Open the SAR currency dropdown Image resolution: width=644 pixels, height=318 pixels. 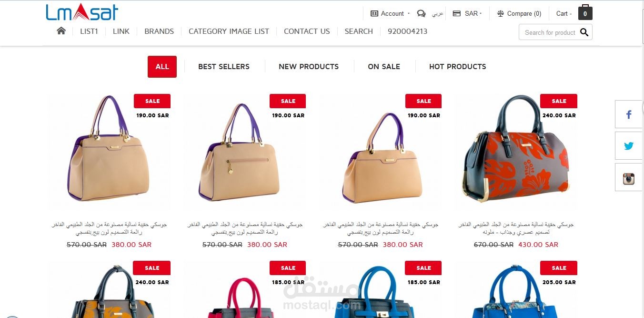[467, 13]
